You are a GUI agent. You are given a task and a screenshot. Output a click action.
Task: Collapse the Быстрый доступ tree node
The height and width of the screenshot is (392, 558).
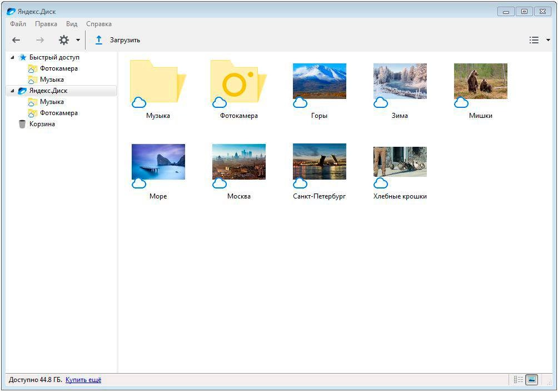pos(12,57)
